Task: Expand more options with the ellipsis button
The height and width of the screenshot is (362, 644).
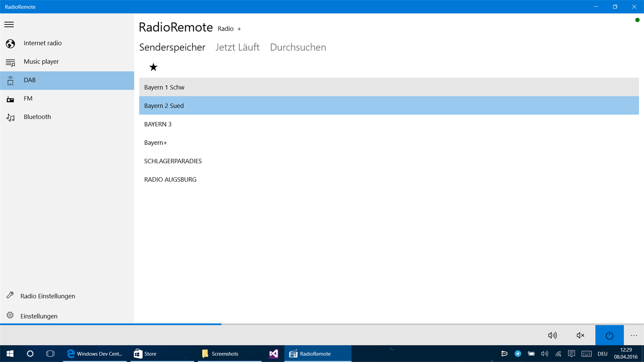Action: point(633,335)
